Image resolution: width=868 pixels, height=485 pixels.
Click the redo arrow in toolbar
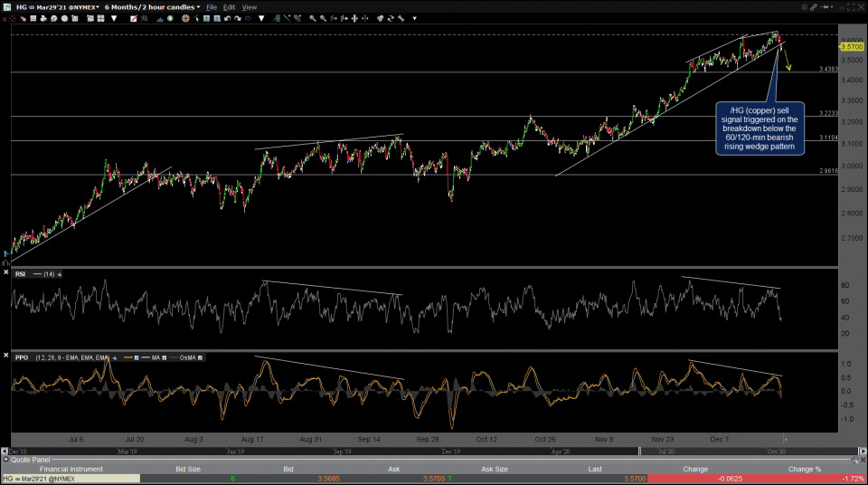pyautogui.click(x=237, y=18)
